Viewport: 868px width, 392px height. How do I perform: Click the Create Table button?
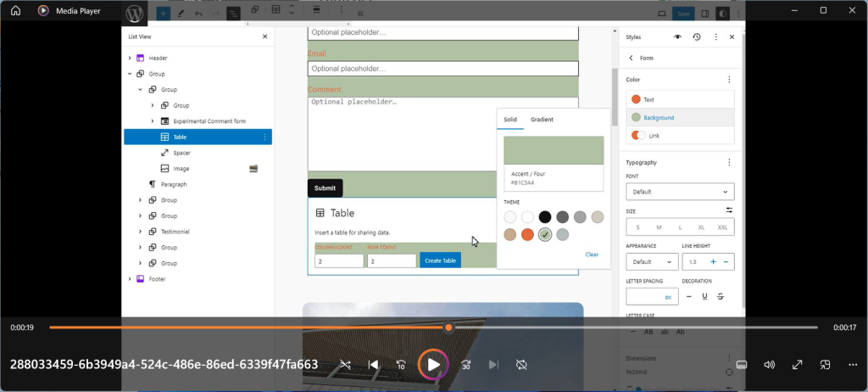[x=440, y=260]
